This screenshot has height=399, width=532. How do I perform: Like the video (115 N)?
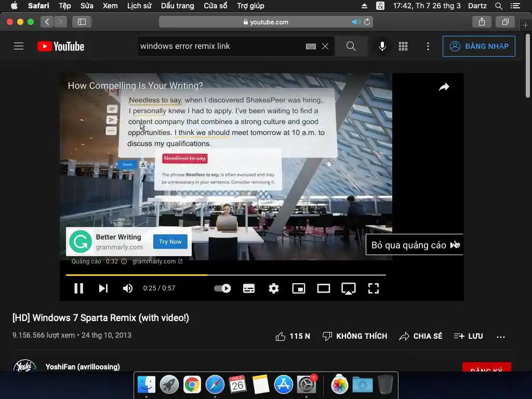(x=292, y=336)
